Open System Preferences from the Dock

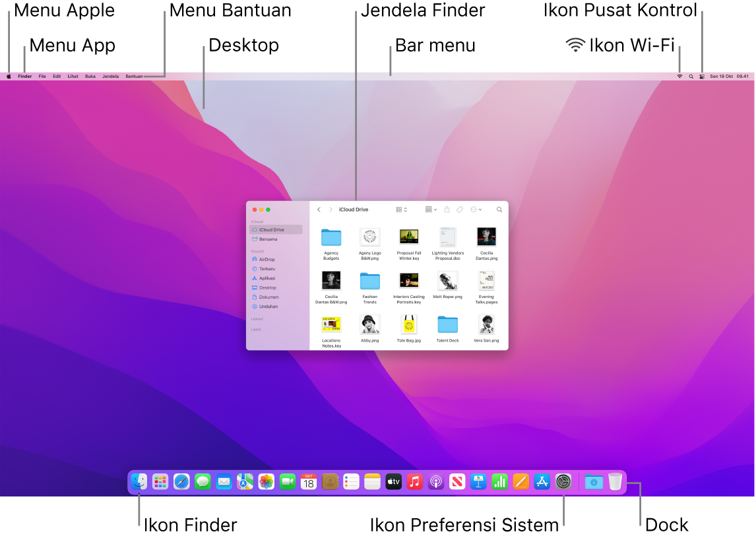563,482
